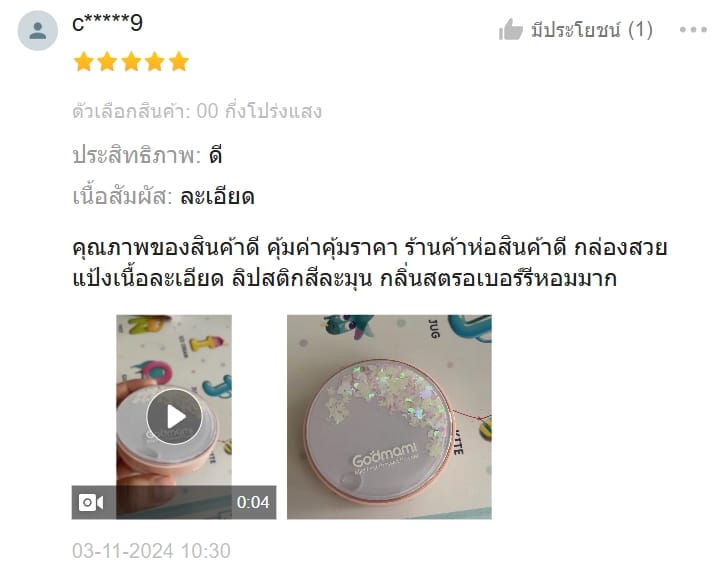Click the มีประโยชน์ (1) helpful label
Screen dimensions: 721x574
click(x=592, y=30)
